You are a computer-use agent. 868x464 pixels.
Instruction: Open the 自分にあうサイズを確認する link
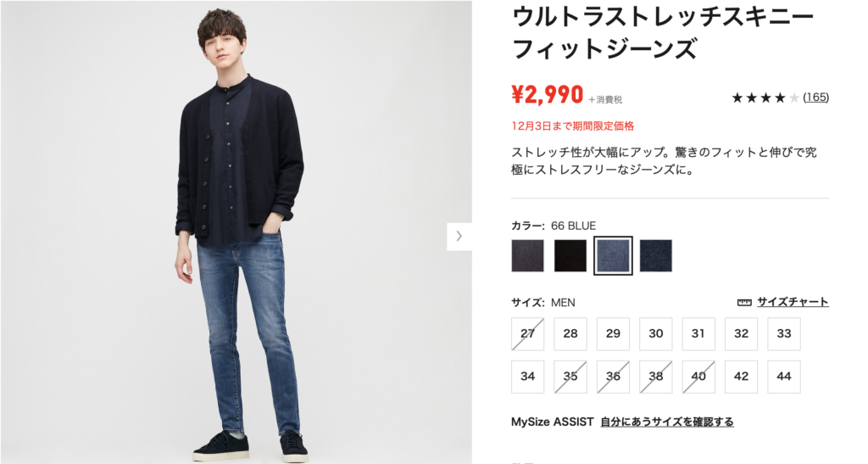click(x=667, y=422)
